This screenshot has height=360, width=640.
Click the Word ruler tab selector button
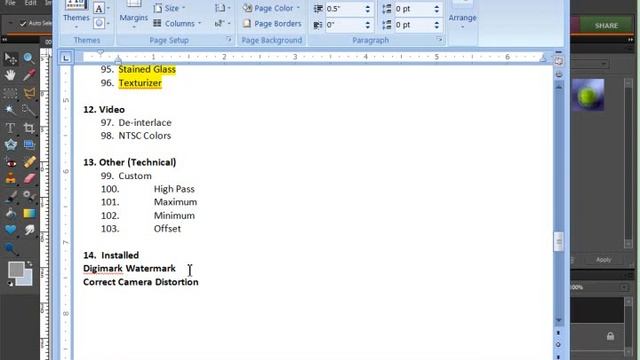[x=66, y=58]
